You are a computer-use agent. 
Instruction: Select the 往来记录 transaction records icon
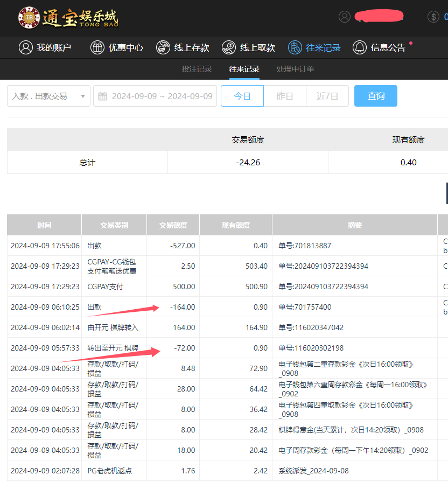(x=295, y=47)
